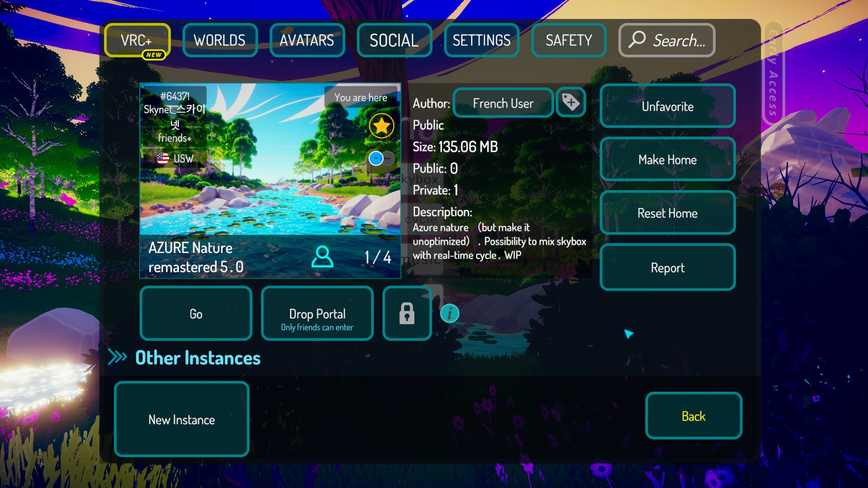The height and width of the screenshot is (488, 868).
Task: Click the Unfavorite button
Action: click(667, 106)
